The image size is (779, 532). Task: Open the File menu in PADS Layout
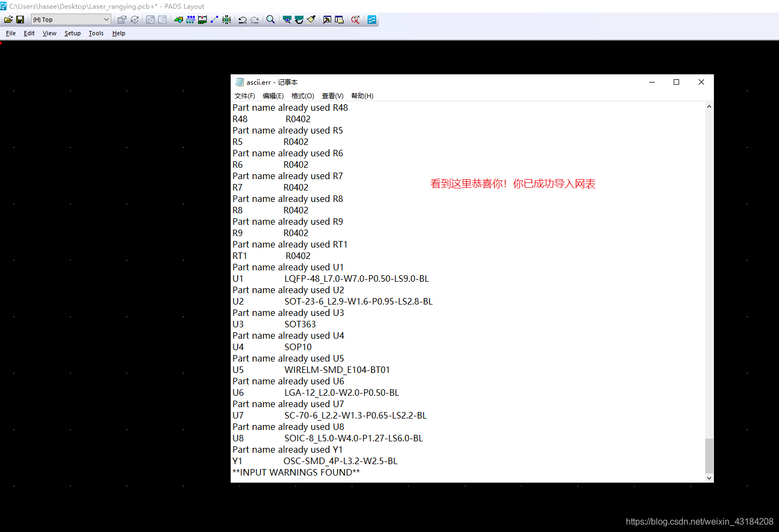11,33
